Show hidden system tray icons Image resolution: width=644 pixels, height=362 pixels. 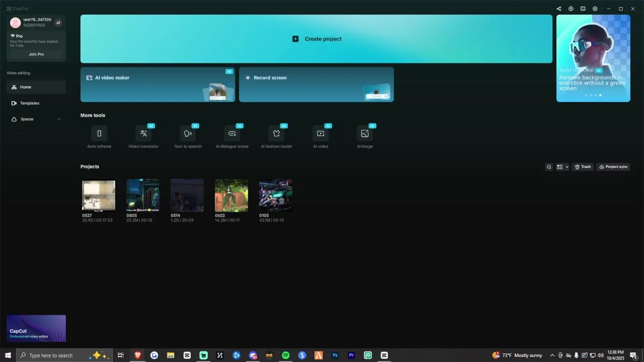click(552, 355)
